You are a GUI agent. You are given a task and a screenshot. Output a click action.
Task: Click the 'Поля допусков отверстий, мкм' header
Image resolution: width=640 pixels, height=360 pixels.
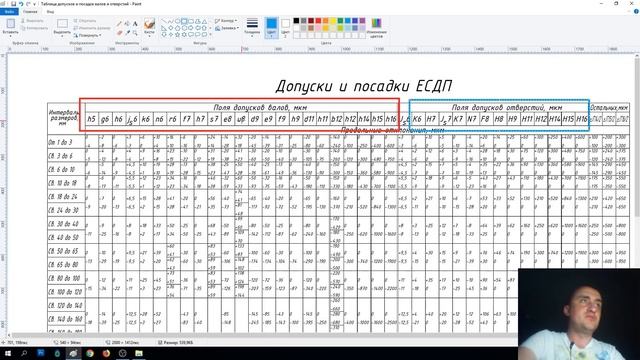point(507,107)
